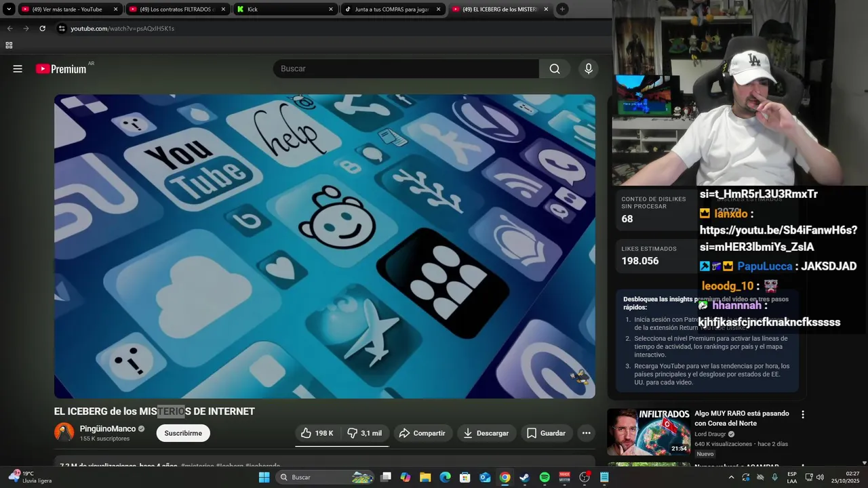Open Microsoft Store from the taskbar
868x488 pixels.
pyautogui.click(x=465, y=477)
